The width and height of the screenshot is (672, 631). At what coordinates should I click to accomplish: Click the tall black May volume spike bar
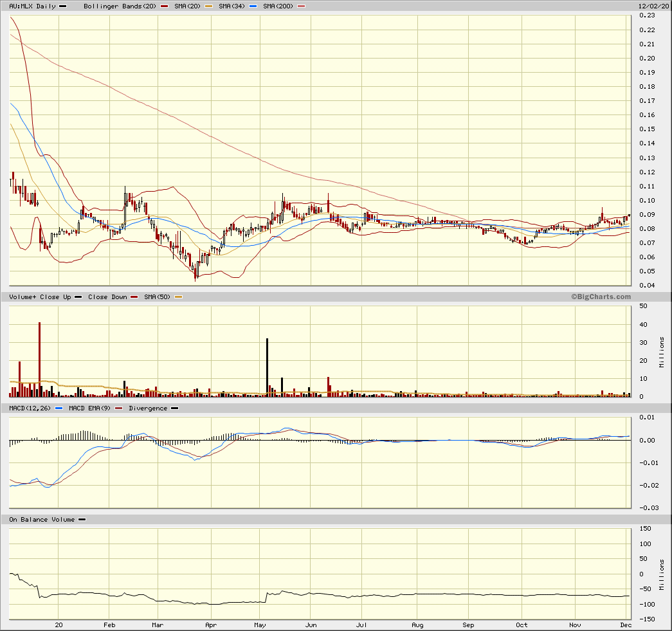pyautogui.click(x=268, y=367)
